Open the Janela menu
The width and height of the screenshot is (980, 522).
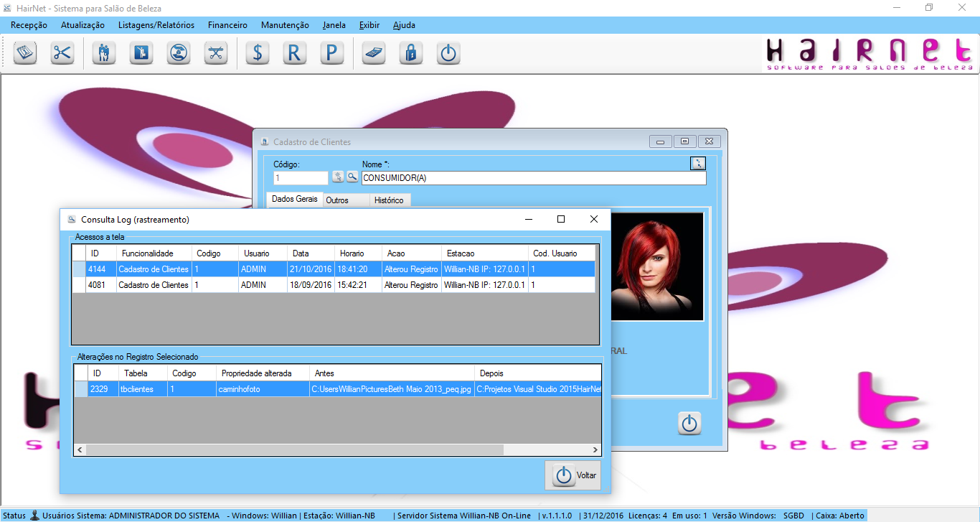[x=334, y=25]
